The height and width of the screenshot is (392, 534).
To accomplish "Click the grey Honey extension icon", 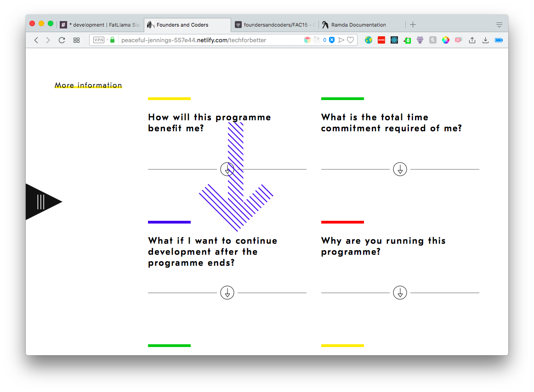I will [433, 40].
